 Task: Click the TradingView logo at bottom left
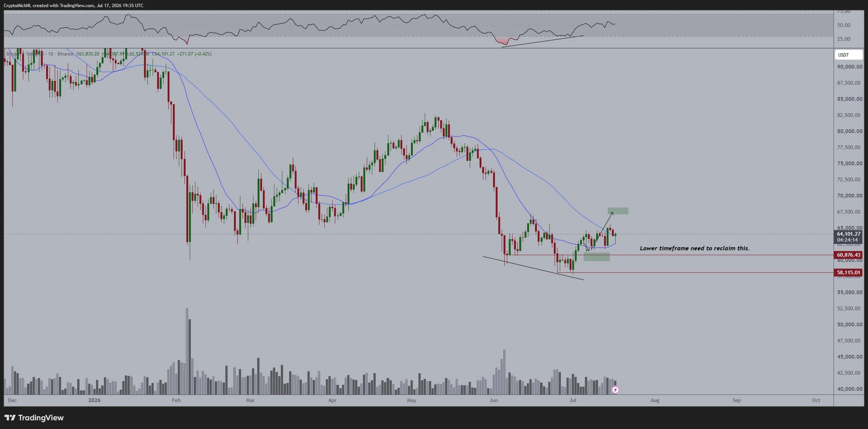(34, 417)
